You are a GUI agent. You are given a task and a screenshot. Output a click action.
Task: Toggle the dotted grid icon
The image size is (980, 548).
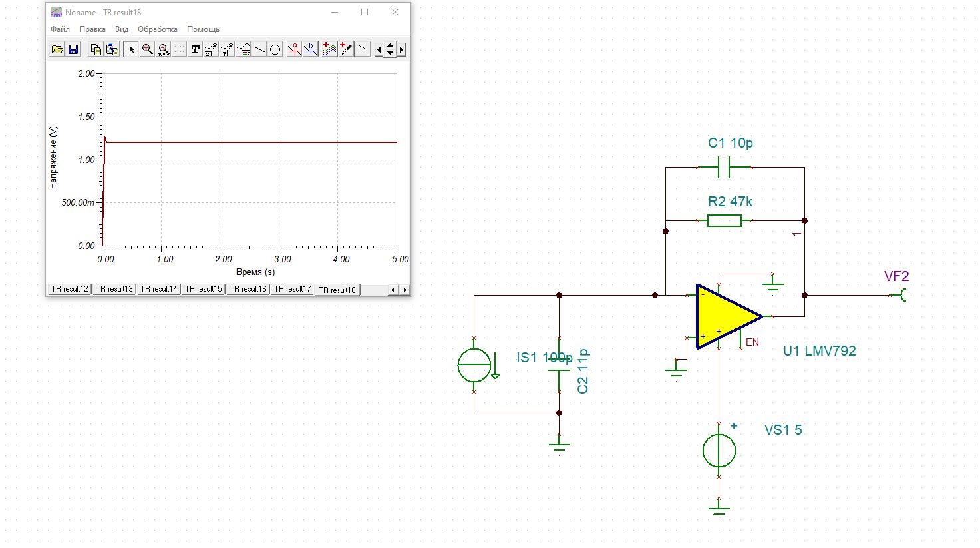(x=180, y=49)
